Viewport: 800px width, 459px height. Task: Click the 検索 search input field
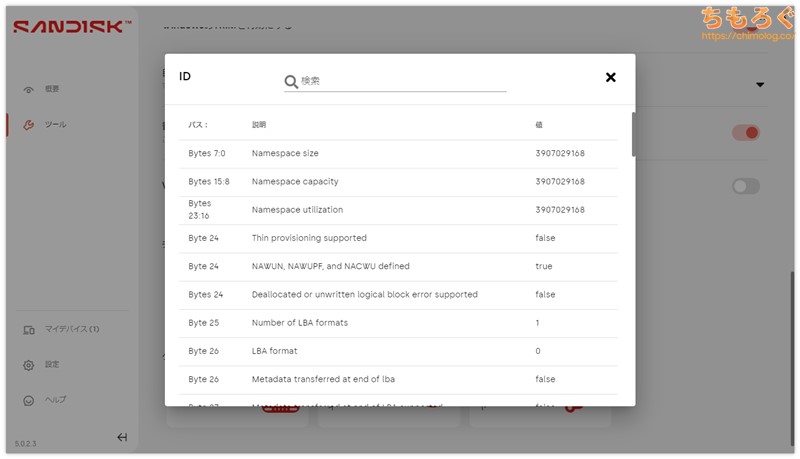400,81
